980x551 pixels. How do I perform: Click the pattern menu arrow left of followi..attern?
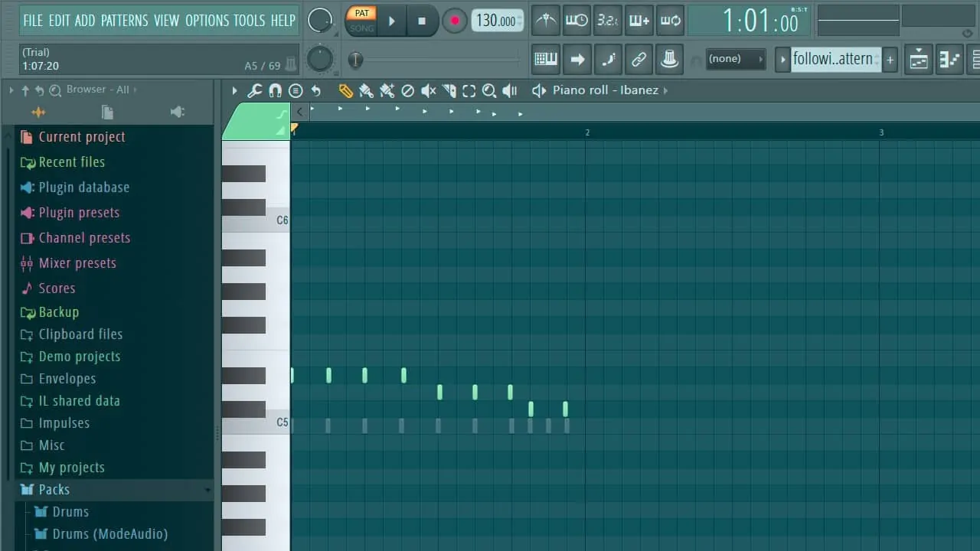pyautogui.click(x=782, y=59)
